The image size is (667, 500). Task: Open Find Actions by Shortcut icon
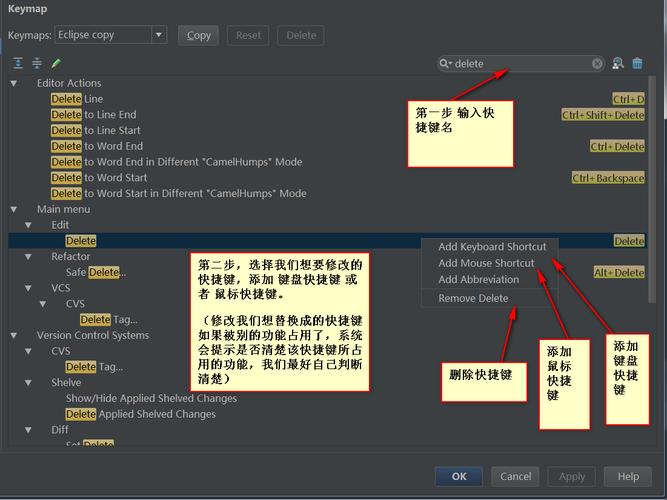click(x=618, y=63)
